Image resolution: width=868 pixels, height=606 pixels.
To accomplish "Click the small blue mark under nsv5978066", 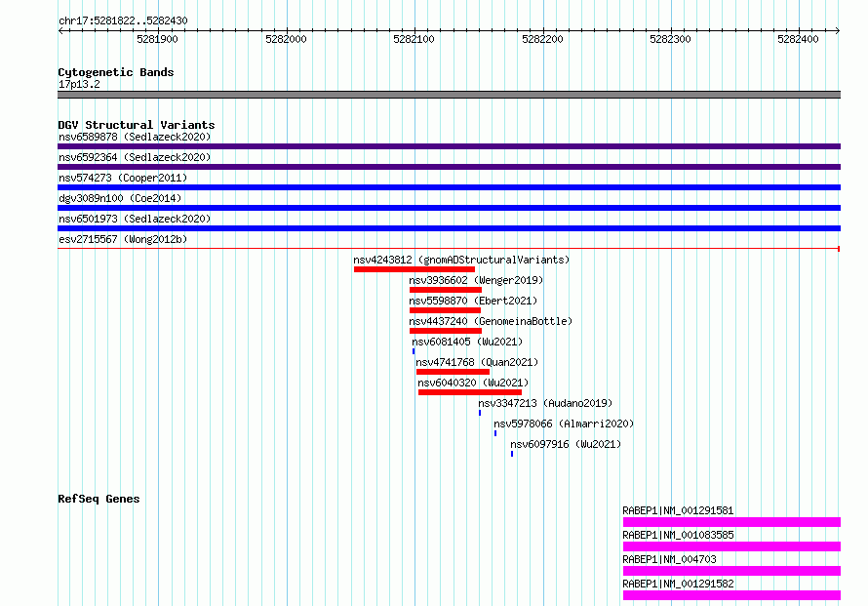I will [495, 433].
